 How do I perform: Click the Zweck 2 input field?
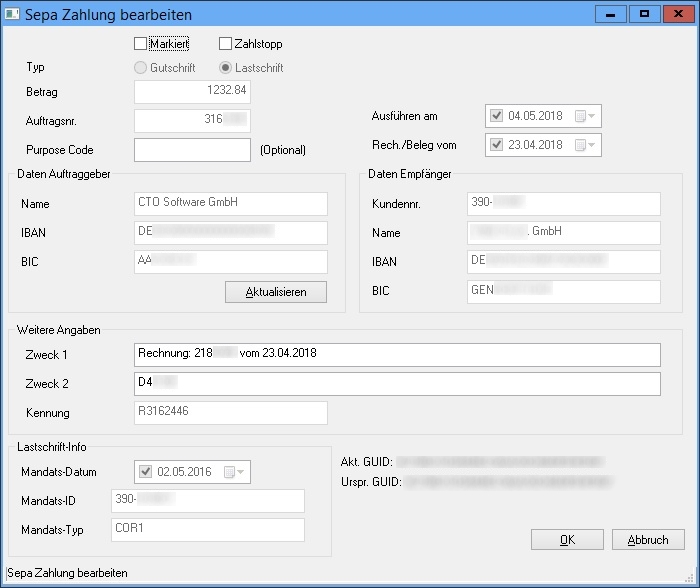pyautogui.click(x=397, y=384)
